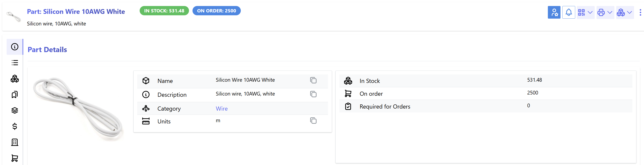Open the Stock boxes sidebar icon
Viewport: 644px width, 165px height.
pos(15,79)
